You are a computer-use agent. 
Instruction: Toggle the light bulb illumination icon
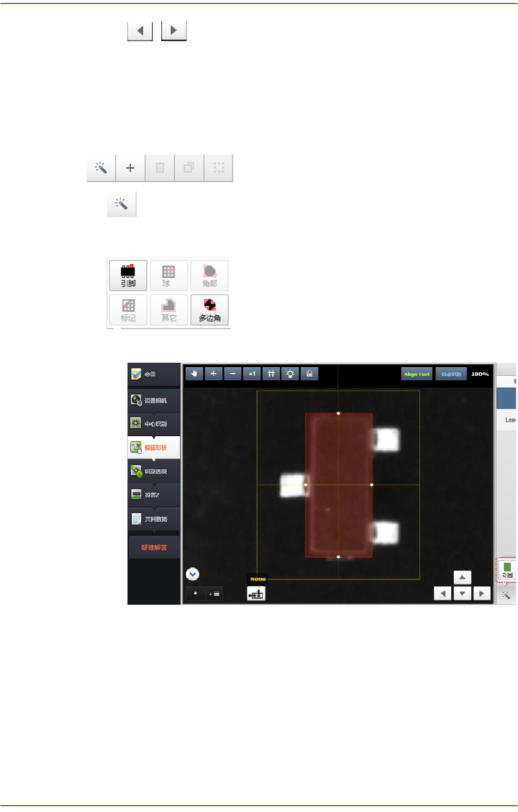pos(290,373)
